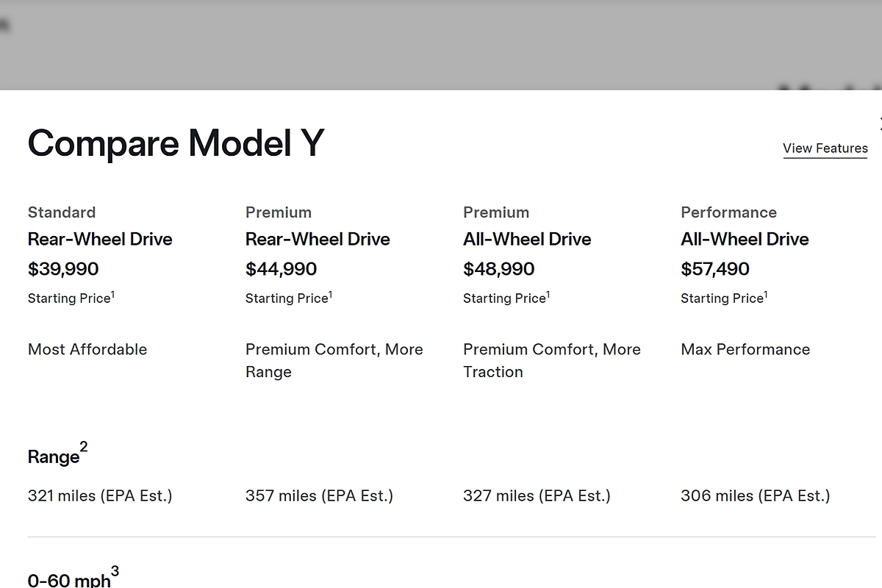Click the Most Affordable tagline
Viewport: 882px width, 588px height.
(x=87, y=349)
